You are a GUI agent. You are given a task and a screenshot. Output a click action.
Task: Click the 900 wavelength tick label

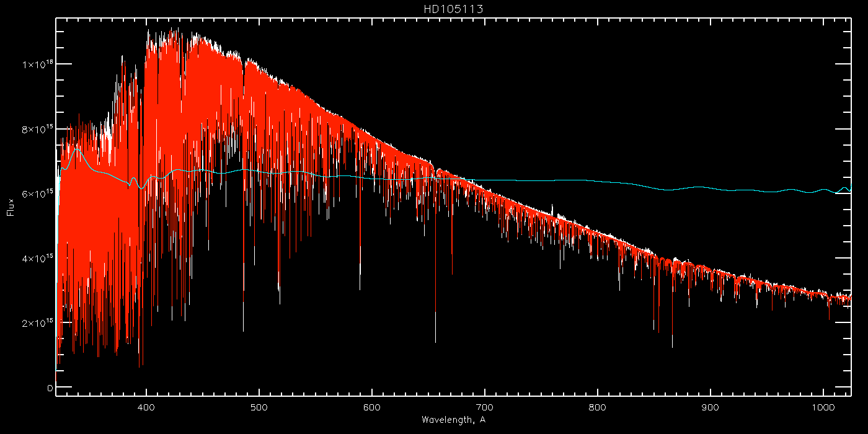click(711, 407)
